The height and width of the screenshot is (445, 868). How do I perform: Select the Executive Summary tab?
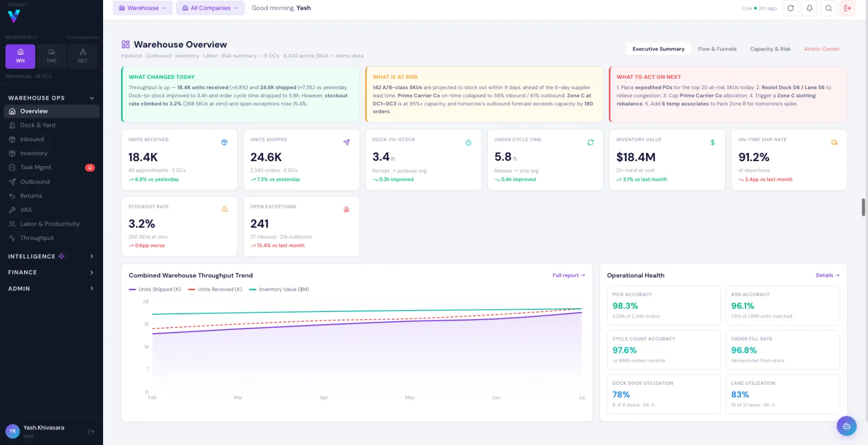(659, 49)
